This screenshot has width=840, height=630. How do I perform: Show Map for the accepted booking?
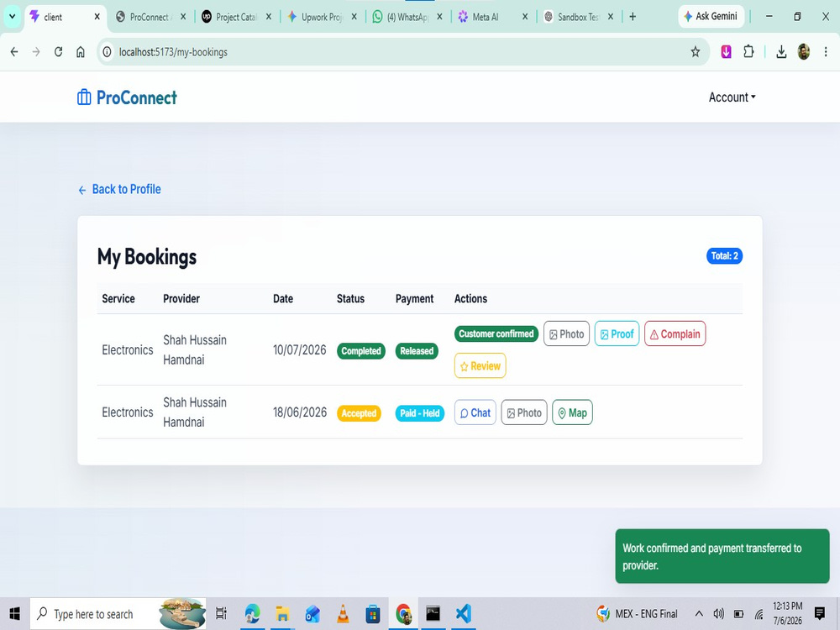[572, 412]
